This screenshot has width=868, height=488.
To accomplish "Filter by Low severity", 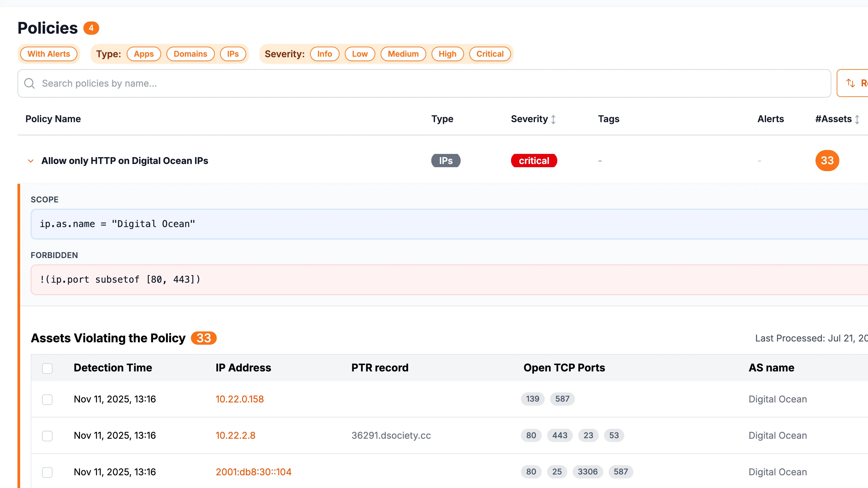I will pos(360,54).
